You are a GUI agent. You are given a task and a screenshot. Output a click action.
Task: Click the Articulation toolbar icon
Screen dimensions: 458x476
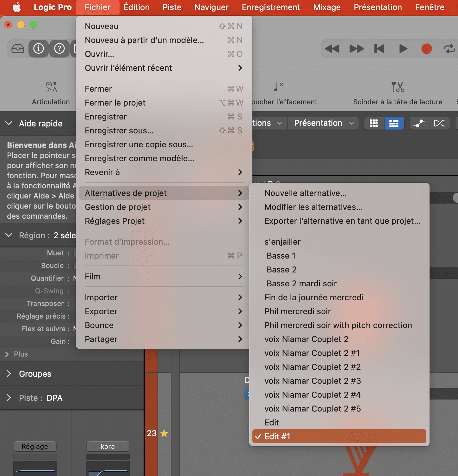(x=51, y=87)
